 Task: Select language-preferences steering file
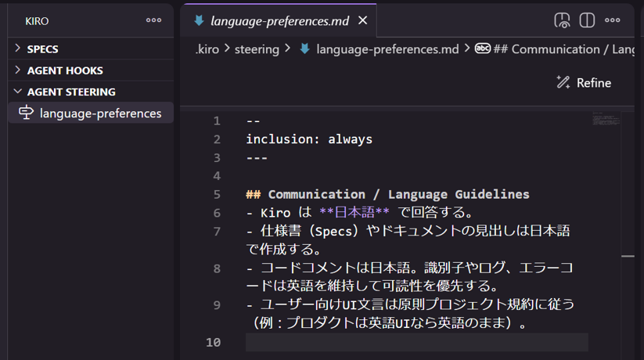(x=91, y=113)
